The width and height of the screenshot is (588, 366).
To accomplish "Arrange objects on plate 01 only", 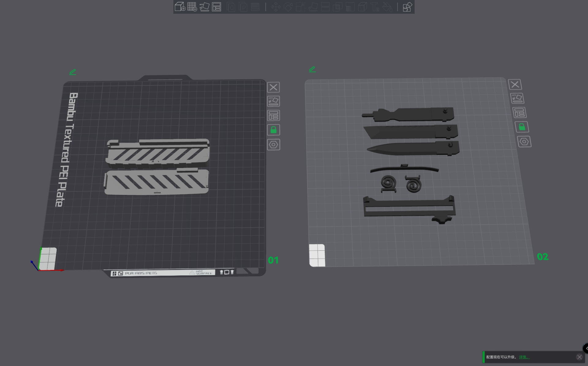I will (x=273, y=116).
